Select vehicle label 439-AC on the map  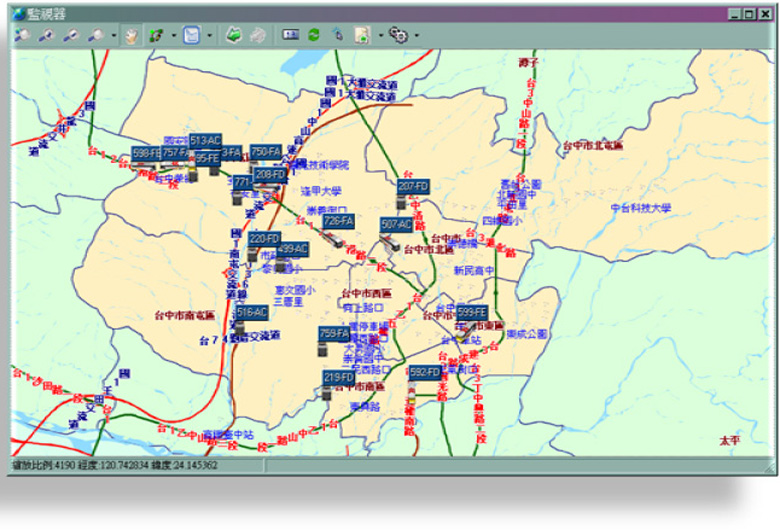[292, 249]
